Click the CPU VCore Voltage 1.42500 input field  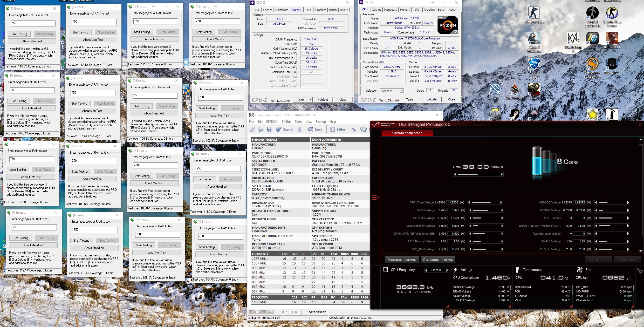click(x=453, y=202)
